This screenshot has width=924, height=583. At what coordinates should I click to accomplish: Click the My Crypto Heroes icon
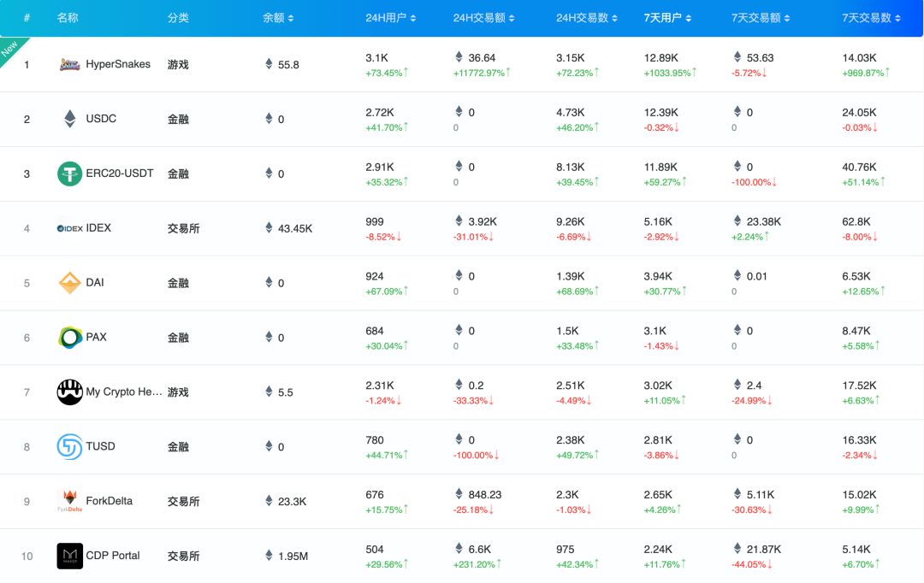point(69,392)
